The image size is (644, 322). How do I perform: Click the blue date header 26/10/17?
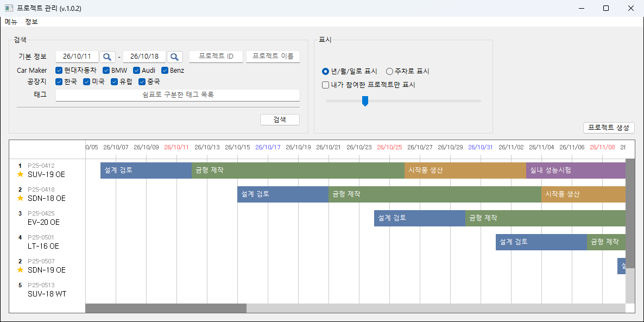(x=268, y=147)
